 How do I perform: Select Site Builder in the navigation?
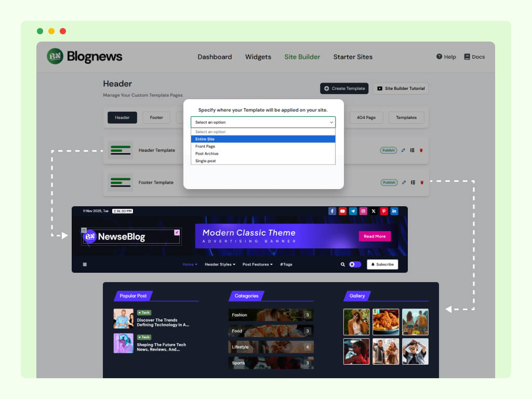tap(302, 57)
